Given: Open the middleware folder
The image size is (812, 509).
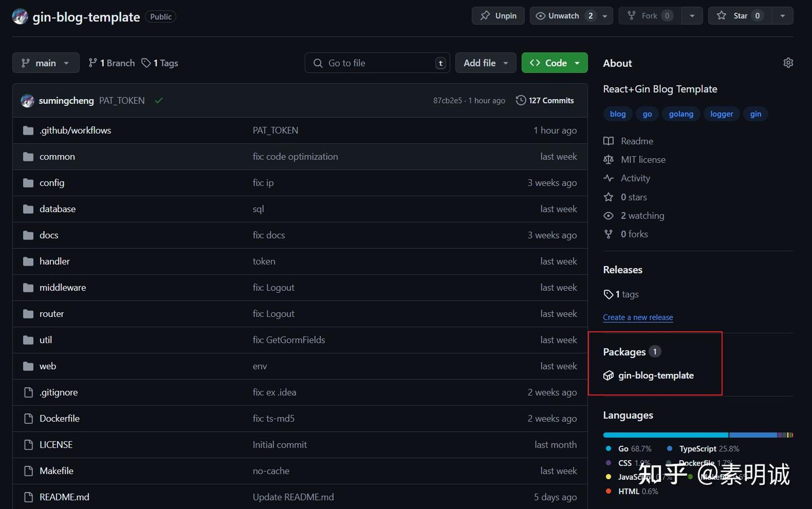Looking at the screenshot, I should [x=63, y=287].
